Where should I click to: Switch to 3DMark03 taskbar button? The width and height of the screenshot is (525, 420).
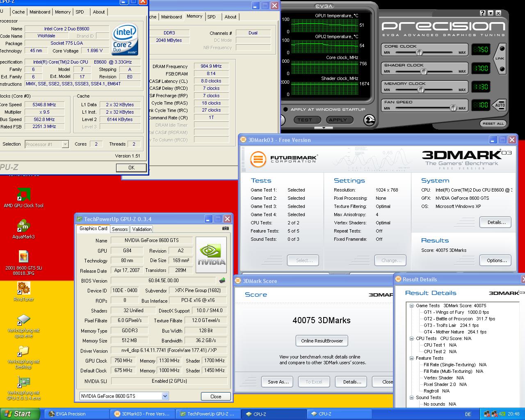point(142,414)
